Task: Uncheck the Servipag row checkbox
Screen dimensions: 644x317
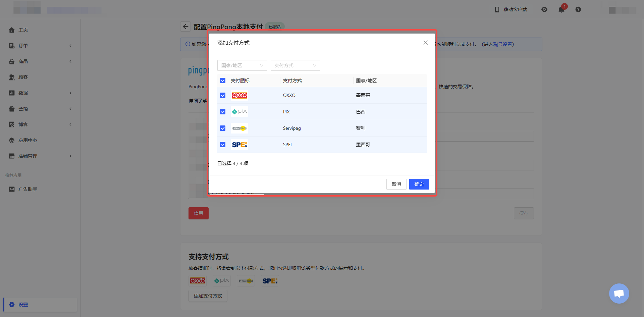Action: [223, 128]
